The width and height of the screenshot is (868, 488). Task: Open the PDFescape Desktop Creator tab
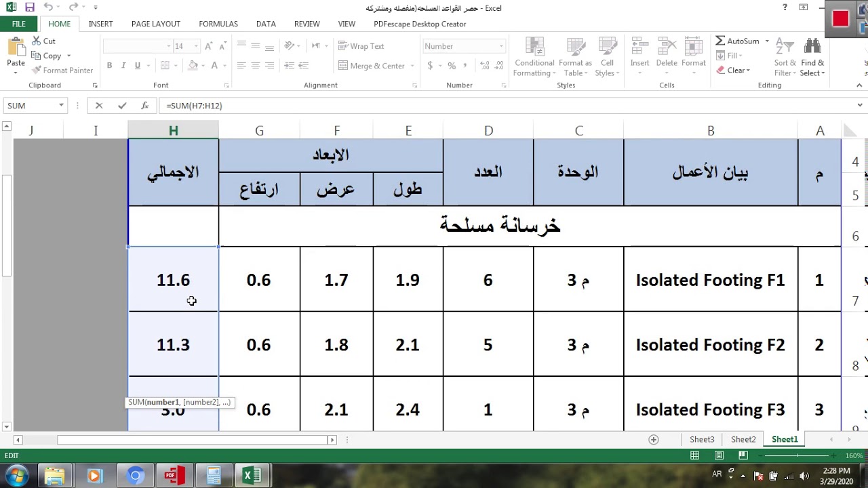click(x=420, y=24)
